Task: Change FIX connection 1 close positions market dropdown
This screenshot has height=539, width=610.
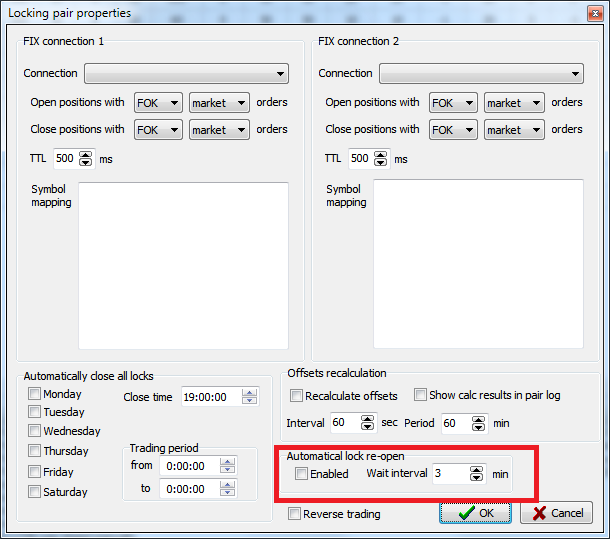Action: (x=219, y=130)
